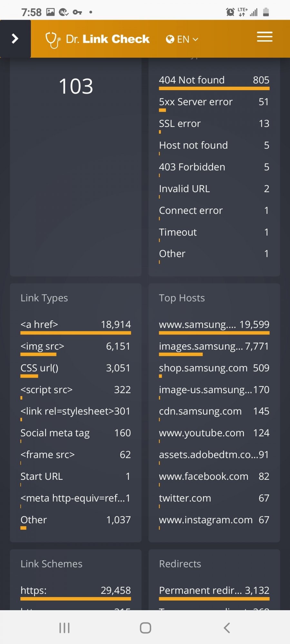
Task: Open the Permanent redirects entry
Action: 214,592
